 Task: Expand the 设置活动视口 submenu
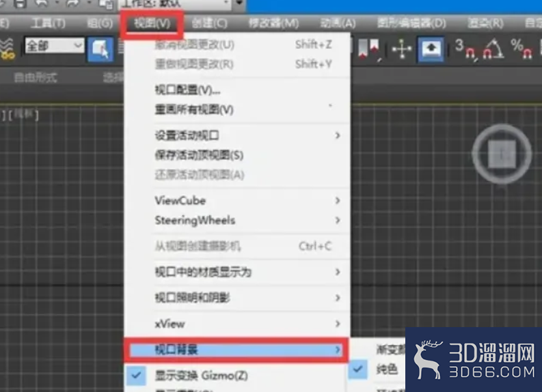(237, 135)
